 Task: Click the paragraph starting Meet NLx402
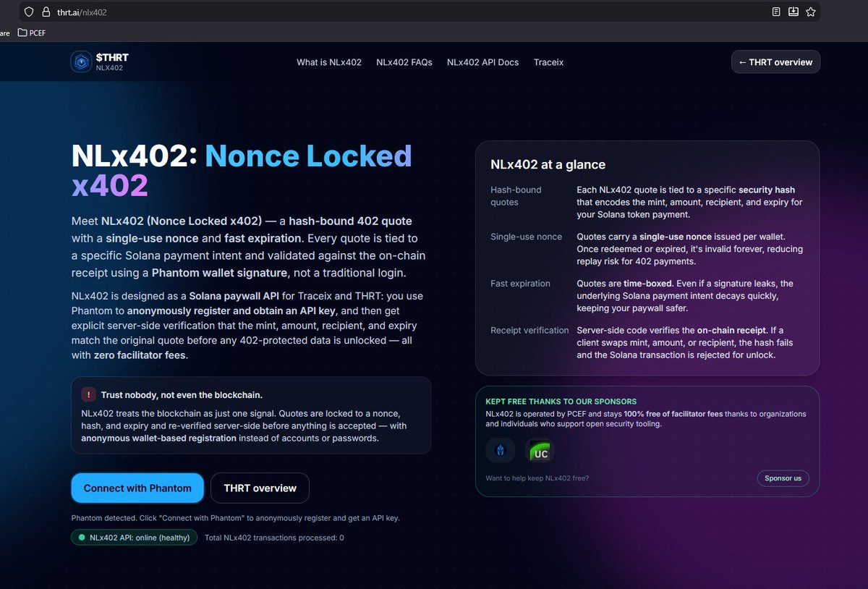pos(248,247)
